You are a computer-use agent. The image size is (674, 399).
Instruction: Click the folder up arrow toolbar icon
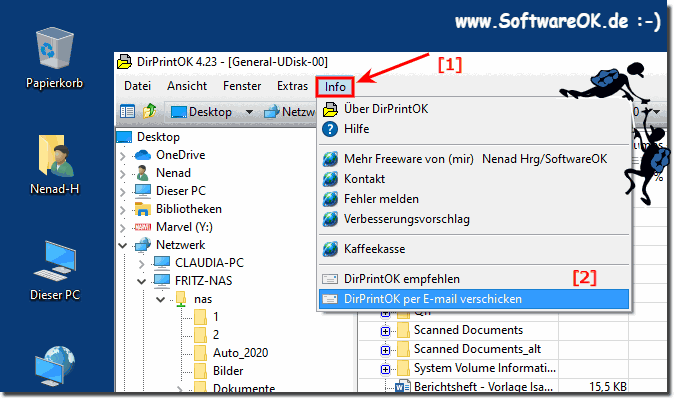click(x=149, y=111)
